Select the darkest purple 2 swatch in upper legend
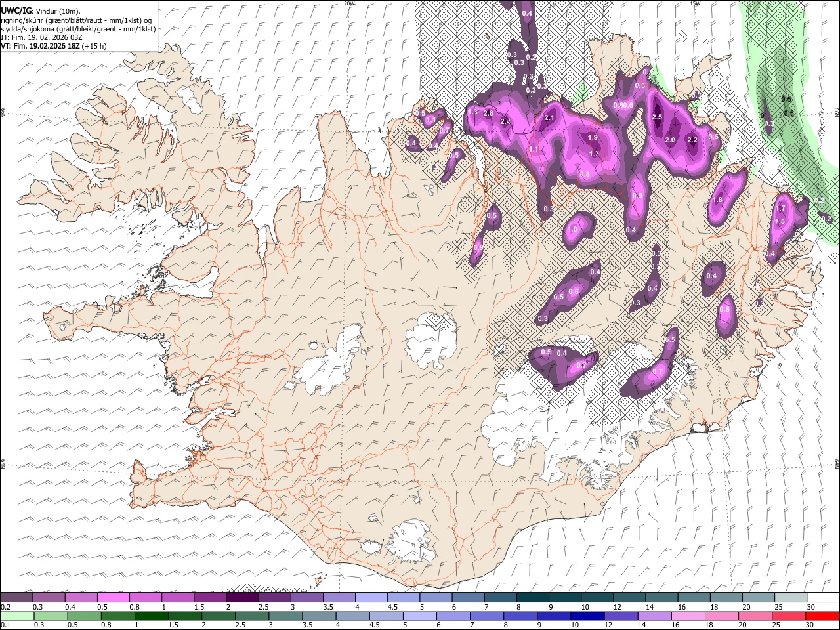The height and width of the screenshot is (630, 840). (241, 597)
